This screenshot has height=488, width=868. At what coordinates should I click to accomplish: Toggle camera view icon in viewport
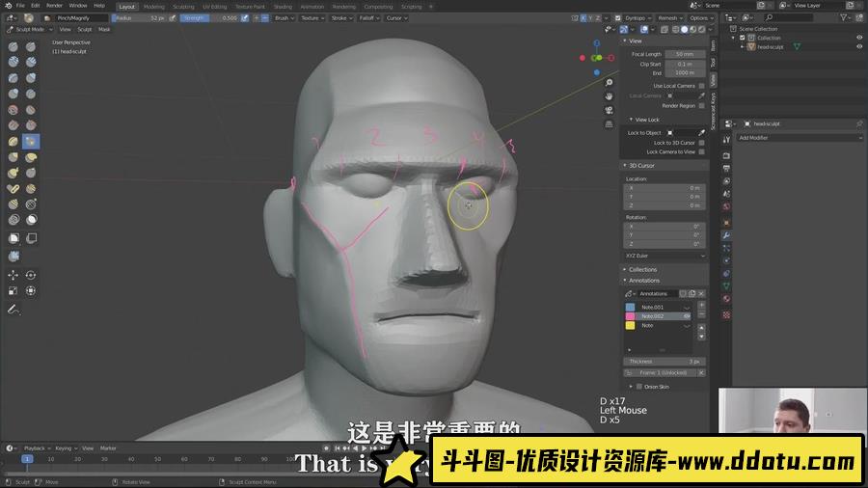[x=609, y=110]
